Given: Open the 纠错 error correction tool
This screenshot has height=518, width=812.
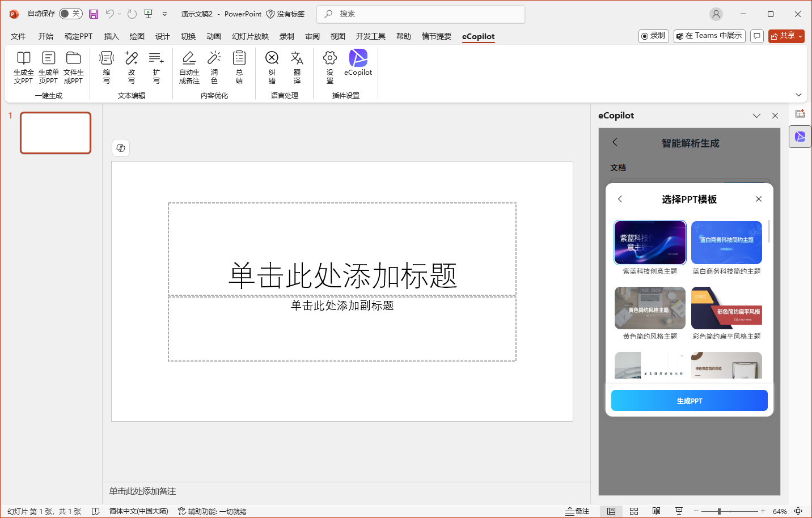Looking at the screenshot, I should [272, 58].
